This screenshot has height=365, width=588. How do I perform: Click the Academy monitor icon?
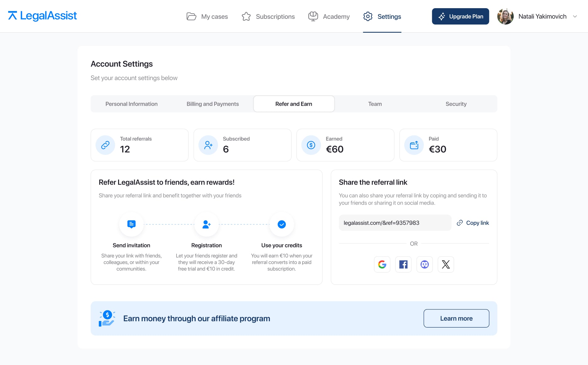[x=313, y=16]
